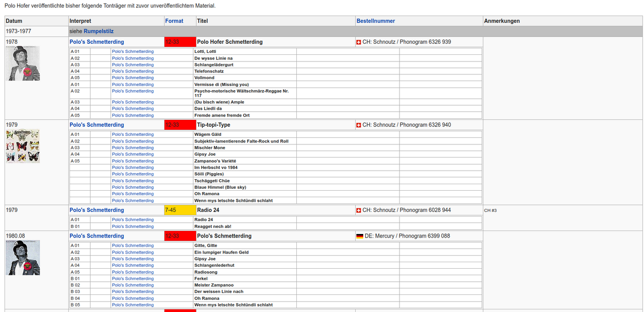Click the Swiss flag beside Phonogram 6326 940
This screenshot has height=312, width=644.
click(359, 125)
